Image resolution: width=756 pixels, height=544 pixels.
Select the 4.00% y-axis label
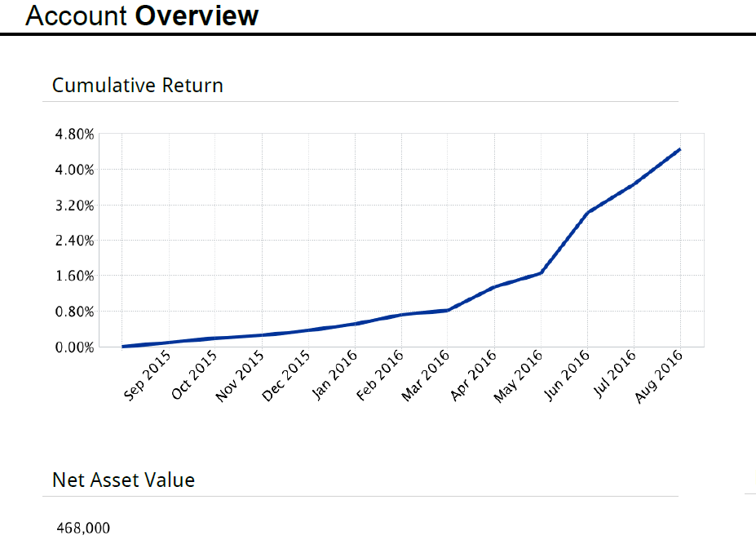75,170
